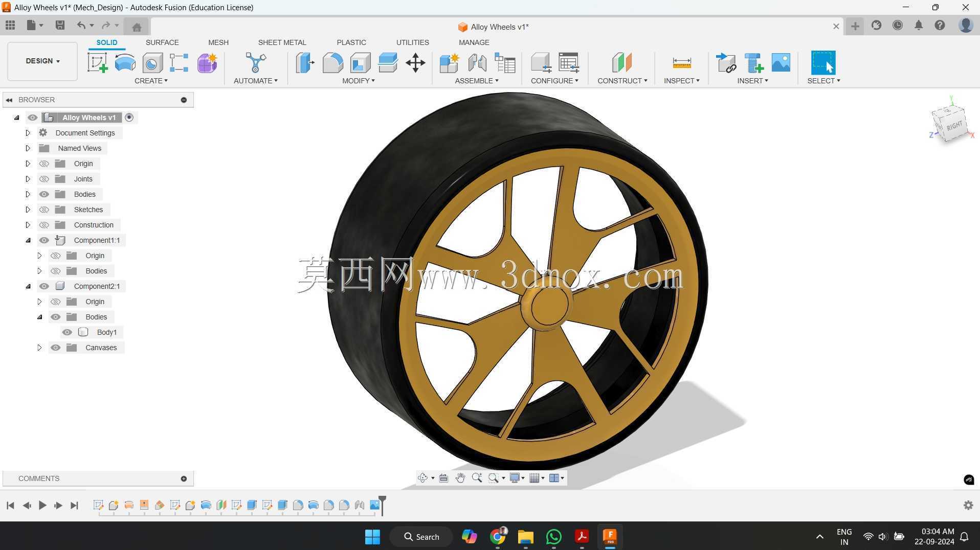
Task: Open the CREATE dropdown menu
Action: (151, 81)
